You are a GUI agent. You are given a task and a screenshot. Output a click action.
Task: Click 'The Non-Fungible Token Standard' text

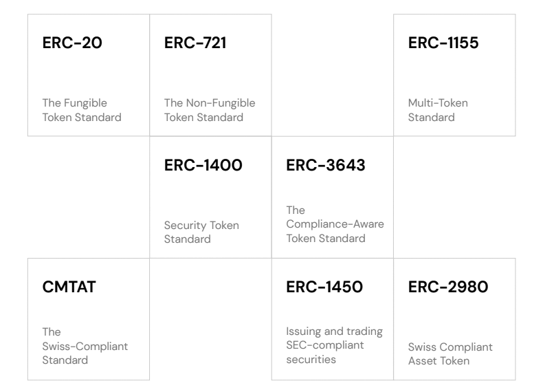[x=210, y=110]
